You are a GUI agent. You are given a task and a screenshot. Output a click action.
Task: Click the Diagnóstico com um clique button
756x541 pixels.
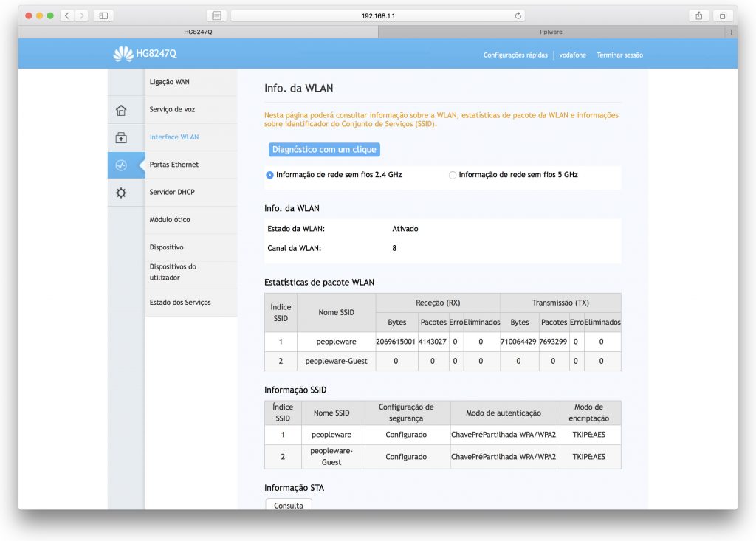click(324, 150)
